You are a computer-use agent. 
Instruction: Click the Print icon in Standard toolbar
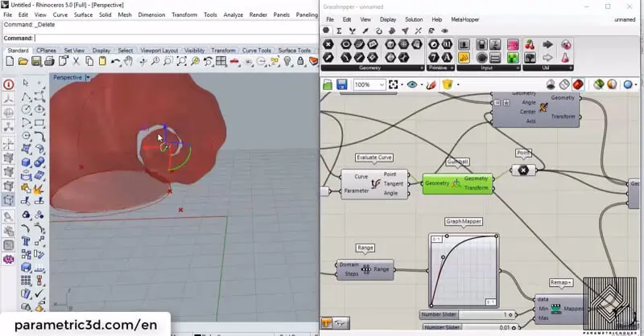(49, 61)
